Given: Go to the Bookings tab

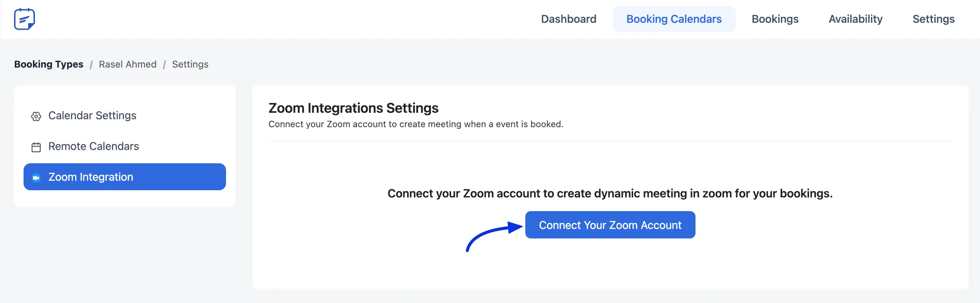Looking at the screenshot, I should (x=775, y=19).
